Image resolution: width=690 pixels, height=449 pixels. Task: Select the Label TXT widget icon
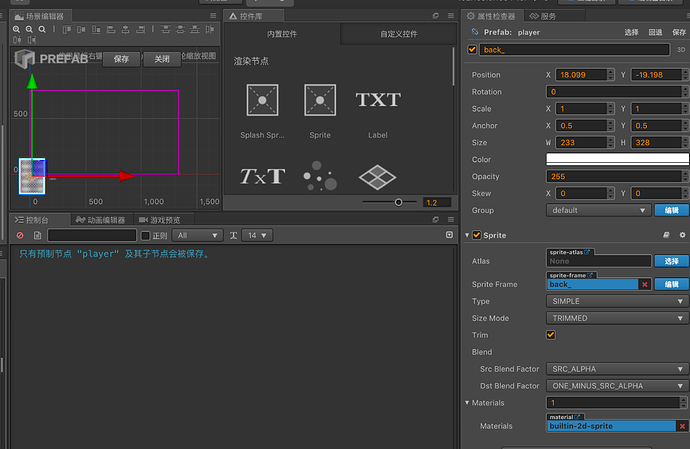(378, 100)
